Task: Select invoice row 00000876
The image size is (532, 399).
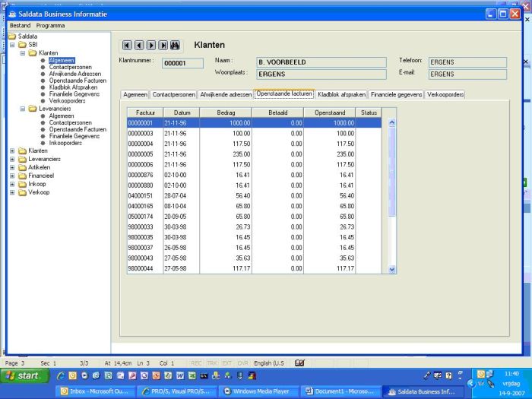Action: point(141,175)
